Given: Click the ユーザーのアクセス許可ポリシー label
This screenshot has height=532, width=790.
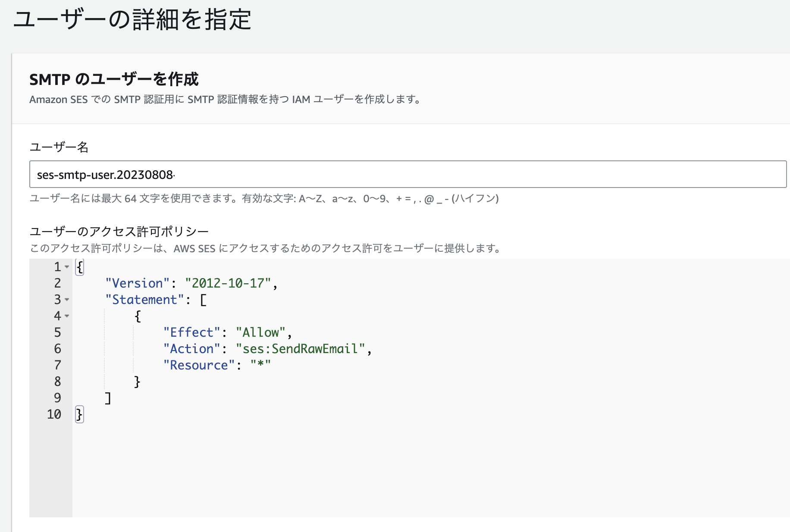Looking at the screenshot, I should 119,231.
